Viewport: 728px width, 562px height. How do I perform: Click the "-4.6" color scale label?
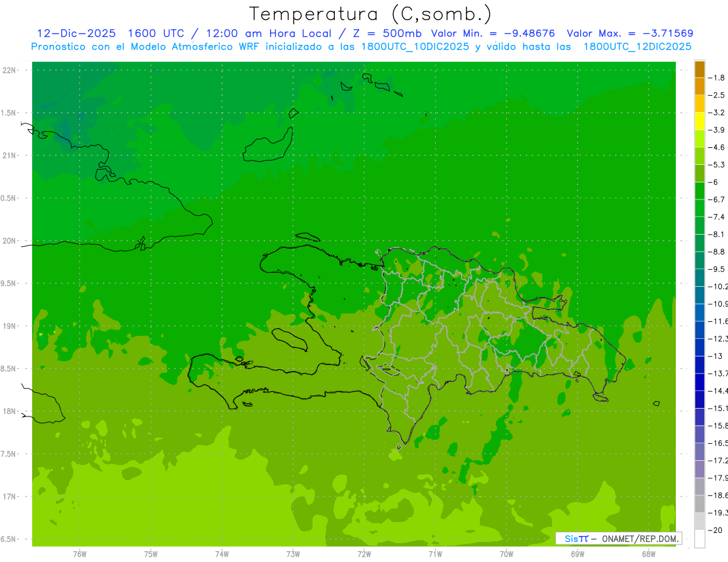coord(717,147)
